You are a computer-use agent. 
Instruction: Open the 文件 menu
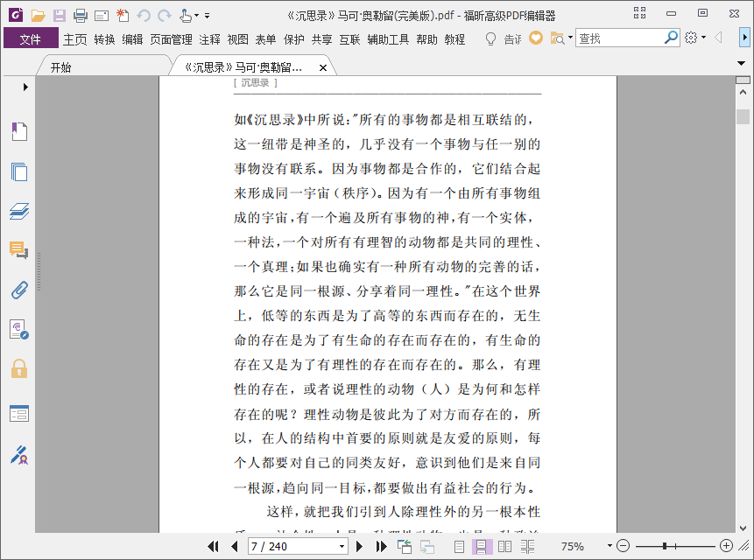[x=31, y=38]
